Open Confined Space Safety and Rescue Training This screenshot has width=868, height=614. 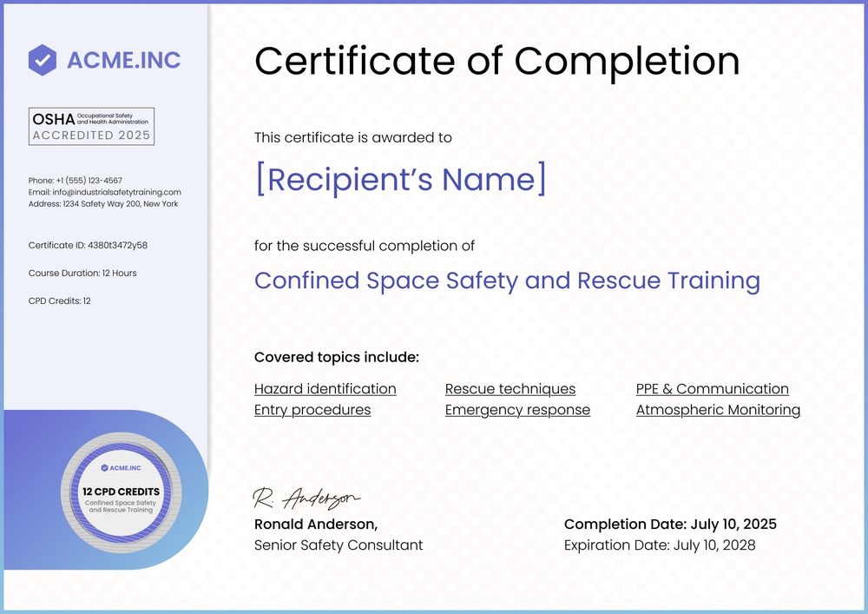click(506, 281)
